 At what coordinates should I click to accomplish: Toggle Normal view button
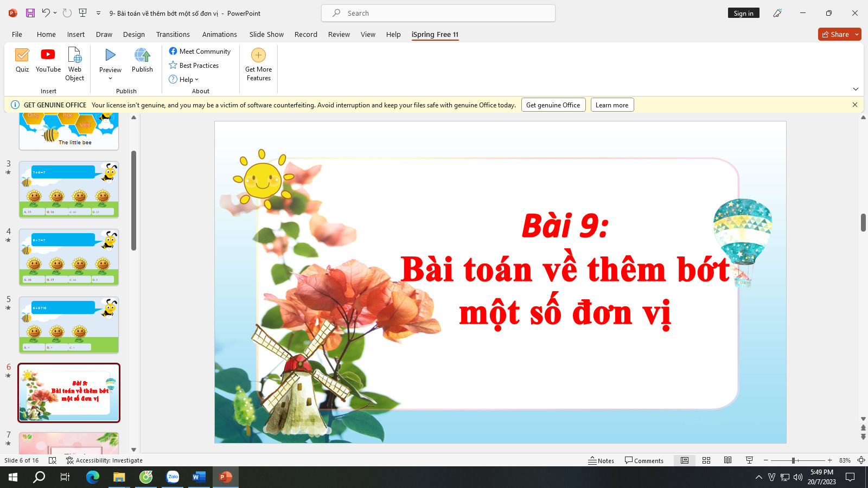685,460
